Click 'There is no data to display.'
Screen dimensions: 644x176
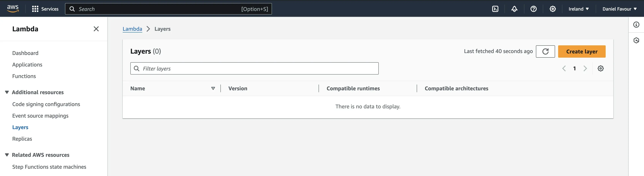pos(368,107)
